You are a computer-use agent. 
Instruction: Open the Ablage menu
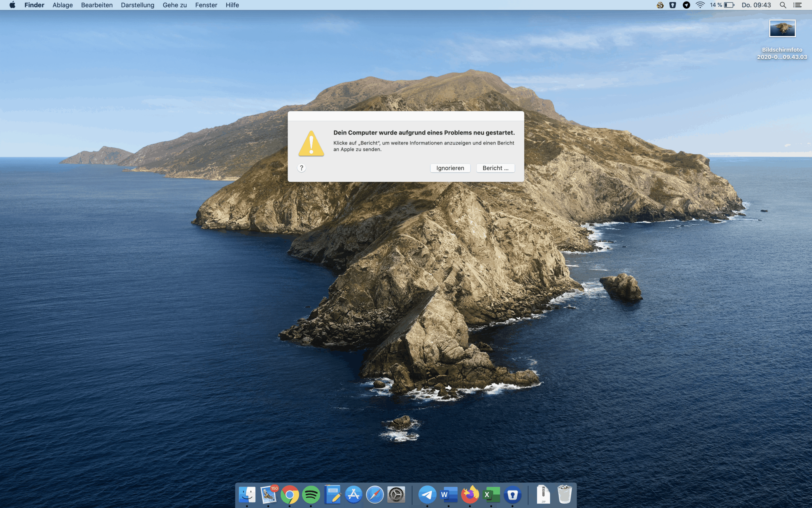(63, 5)
